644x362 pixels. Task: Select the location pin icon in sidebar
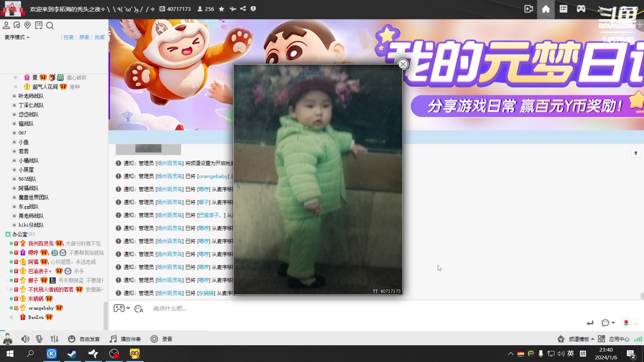(x=28, y=25)
